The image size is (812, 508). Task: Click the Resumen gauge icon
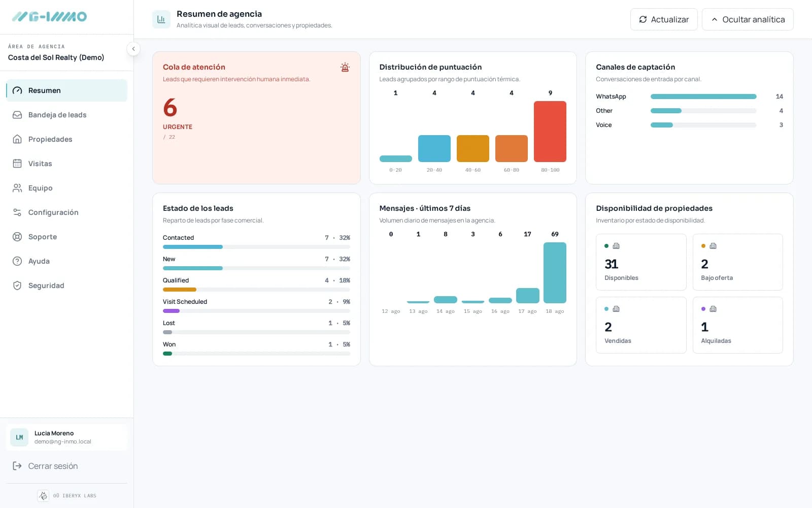[17, 90]
